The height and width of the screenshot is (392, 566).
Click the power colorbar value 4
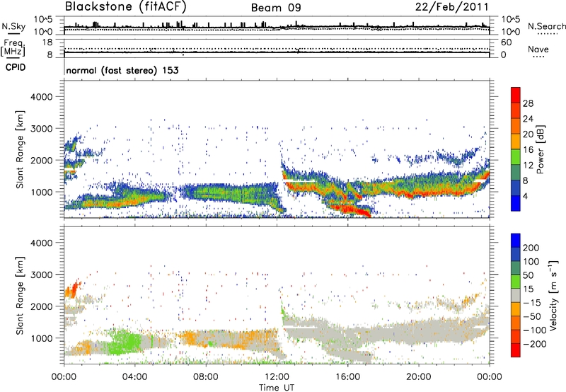[x=525, y=196]
